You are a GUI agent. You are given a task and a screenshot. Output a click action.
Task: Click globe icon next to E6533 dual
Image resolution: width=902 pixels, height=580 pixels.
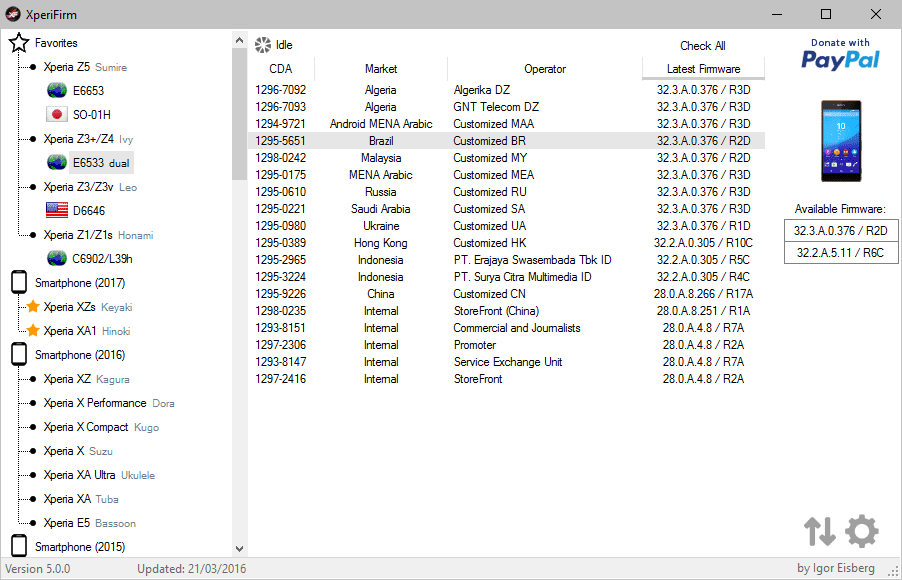(57, 162)
